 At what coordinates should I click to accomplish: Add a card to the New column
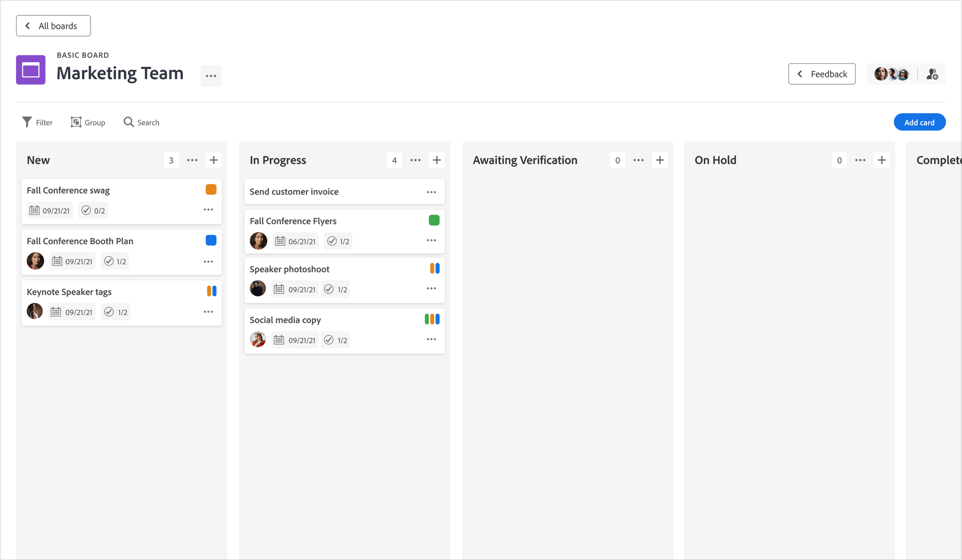pyautogui.click(x=214, y=160)
